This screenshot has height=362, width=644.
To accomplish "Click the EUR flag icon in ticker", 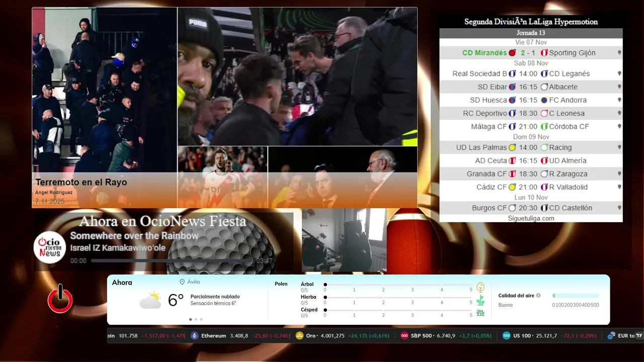I will 611,336.
